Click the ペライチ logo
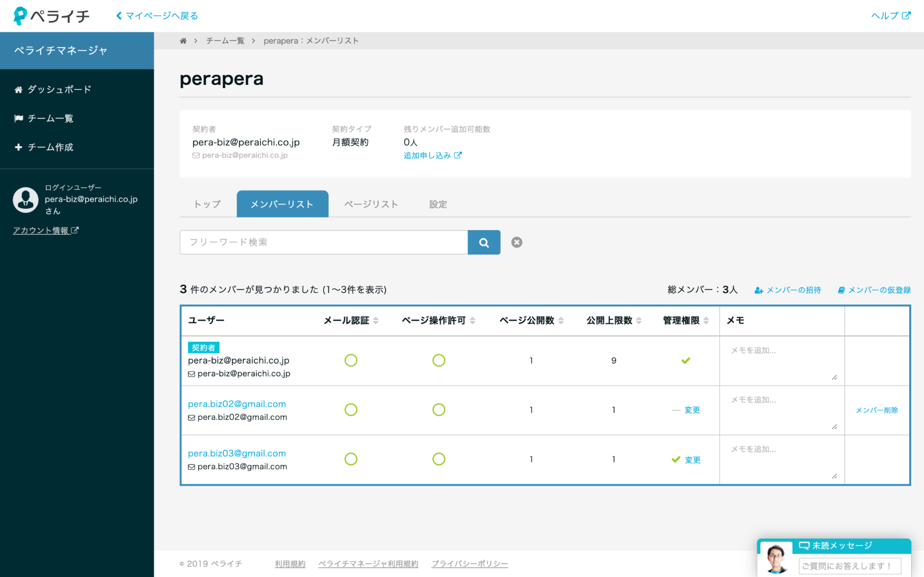 [x=51, y=16]
